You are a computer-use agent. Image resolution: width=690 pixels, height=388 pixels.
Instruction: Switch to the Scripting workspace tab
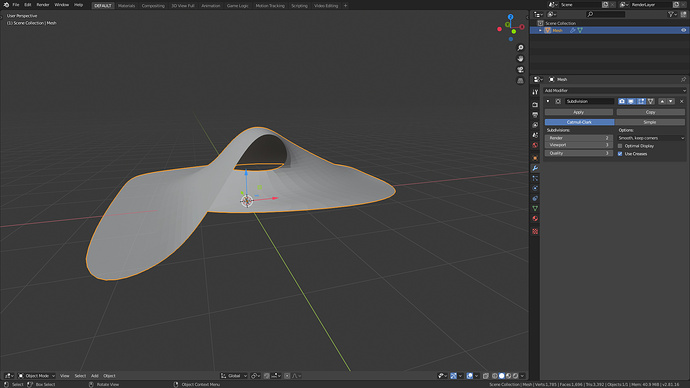299,6
